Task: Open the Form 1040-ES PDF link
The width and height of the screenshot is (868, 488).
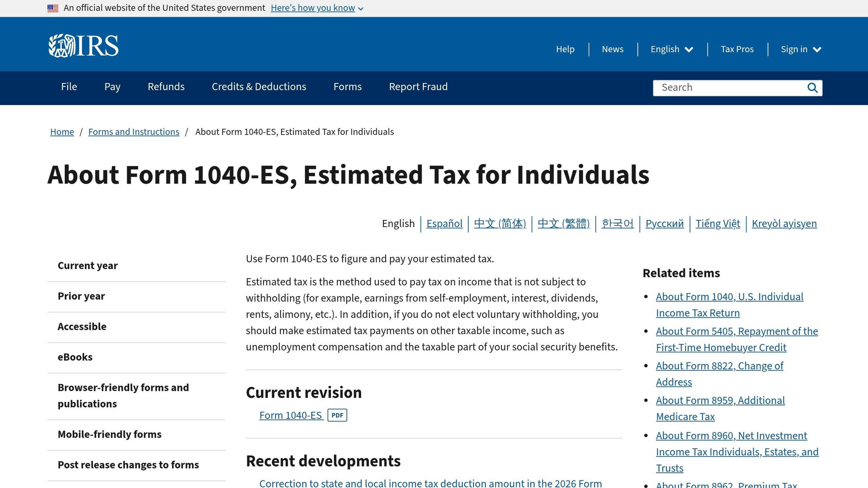Action: coord(291,416)
